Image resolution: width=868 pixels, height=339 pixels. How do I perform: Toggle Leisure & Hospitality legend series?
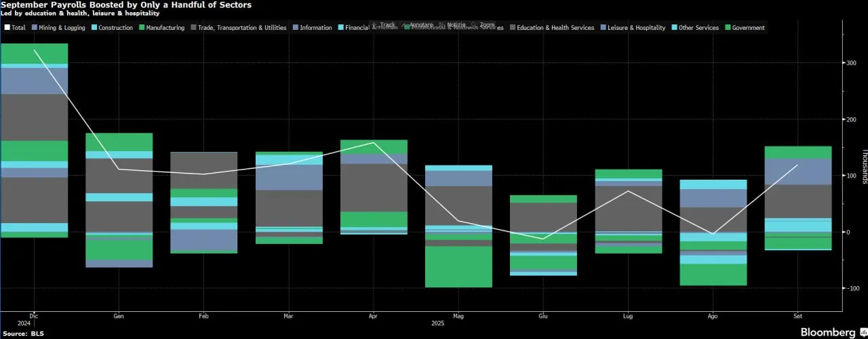pyautogui.click(x=632, y=28)
